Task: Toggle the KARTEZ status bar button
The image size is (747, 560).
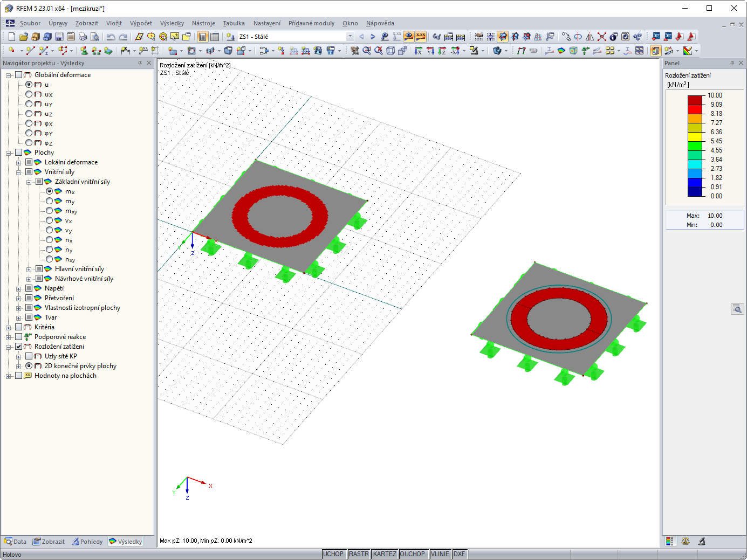Action: tap(385, 554)
